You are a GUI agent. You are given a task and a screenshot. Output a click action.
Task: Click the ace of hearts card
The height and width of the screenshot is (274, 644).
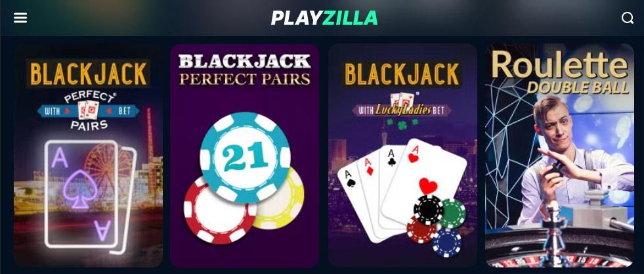pyautogui.click(x=425, y=181)
